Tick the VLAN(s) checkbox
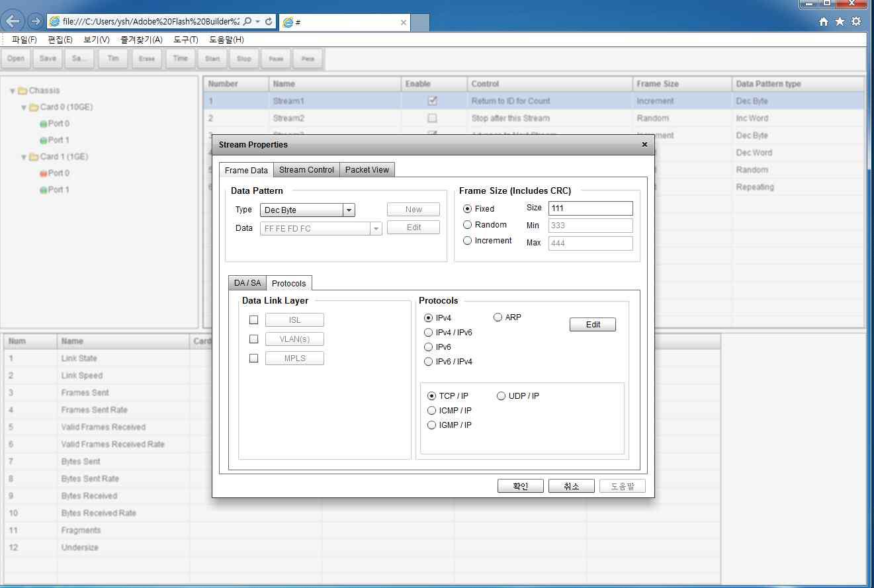 pyautogui.click(x=253, y=339)
